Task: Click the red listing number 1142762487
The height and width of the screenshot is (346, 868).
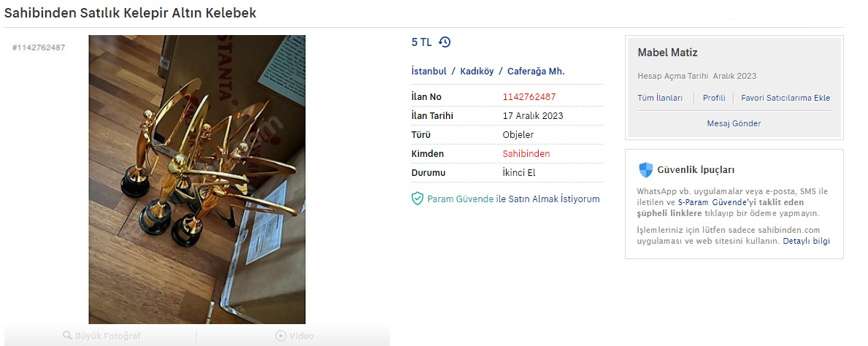Action: [x=529, y=97]
